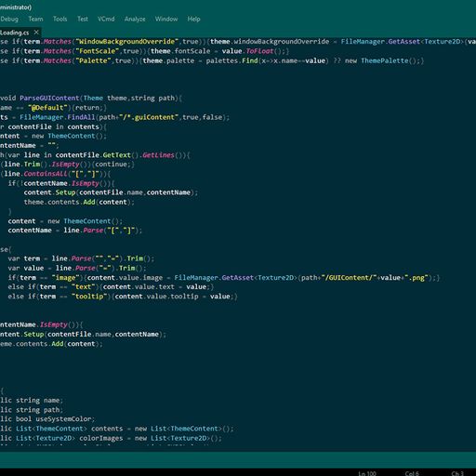This screenshot has width=476, height=476.
Task: Click the ParseGUIContent method name
Action: (49, 99)
